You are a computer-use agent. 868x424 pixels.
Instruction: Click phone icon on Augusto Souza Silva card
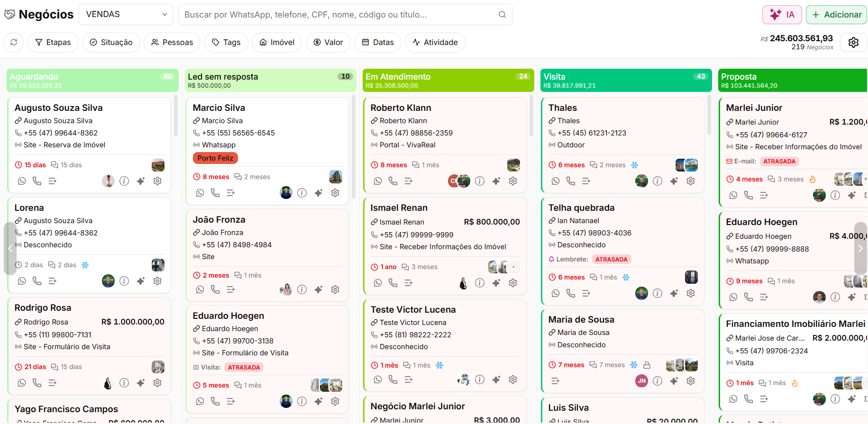(37, 181)
